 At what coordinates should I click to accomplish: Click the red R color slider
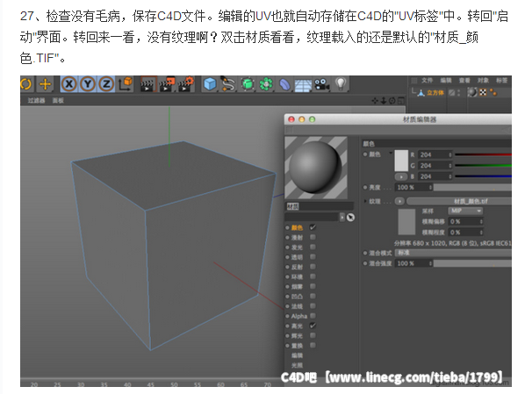pos(483,154)
